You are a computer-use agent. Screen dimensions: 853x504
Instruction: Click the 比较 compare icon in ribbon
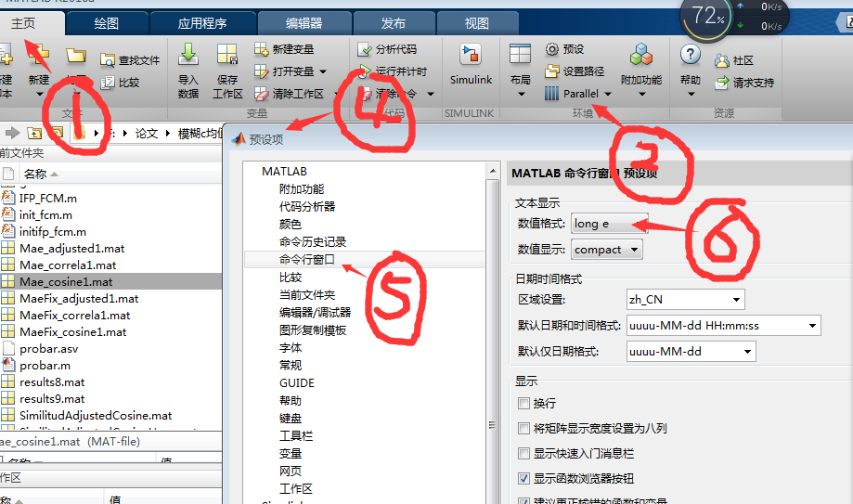107,83
